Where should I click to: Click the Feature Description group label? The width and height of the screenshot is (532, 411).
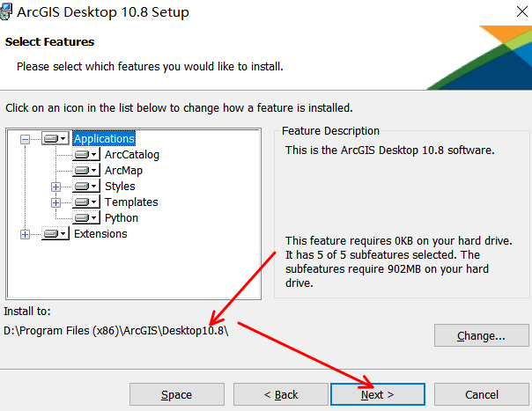pyautogui.click(x=330, y=131)
